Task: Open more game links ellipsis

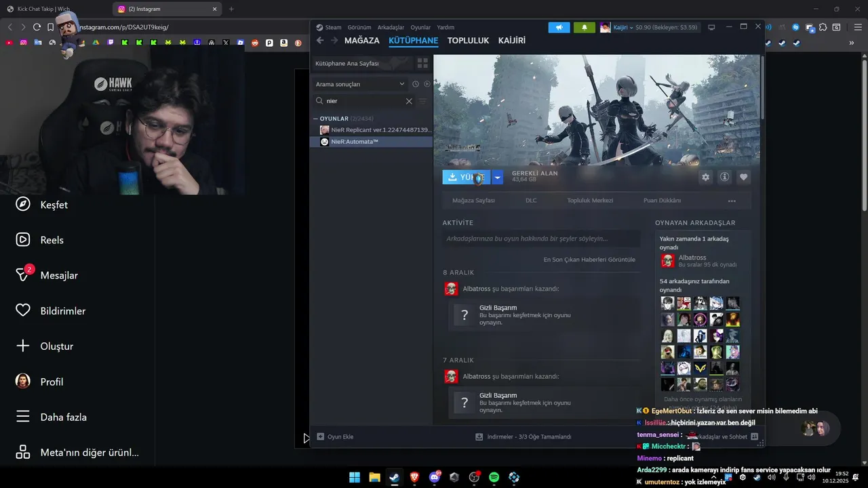Action: point(732,201)
